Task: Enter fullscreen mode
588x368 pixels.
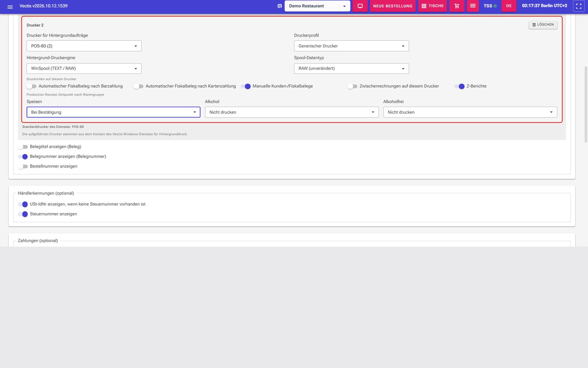Action: tap(579, 6)
